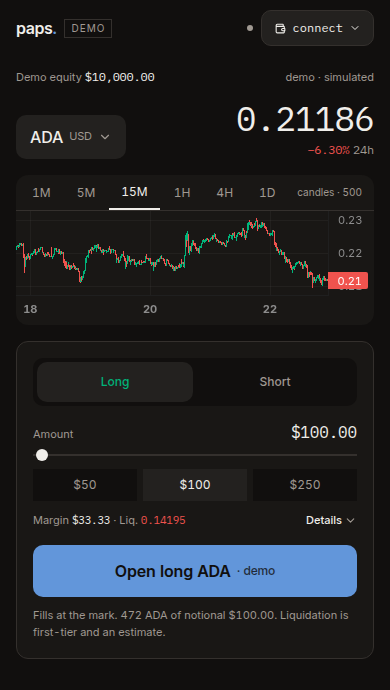The width and height of the screenshot is (390, 690).
Task: Click the liquidation price 0.14195
Action: (x=163, y=521)
